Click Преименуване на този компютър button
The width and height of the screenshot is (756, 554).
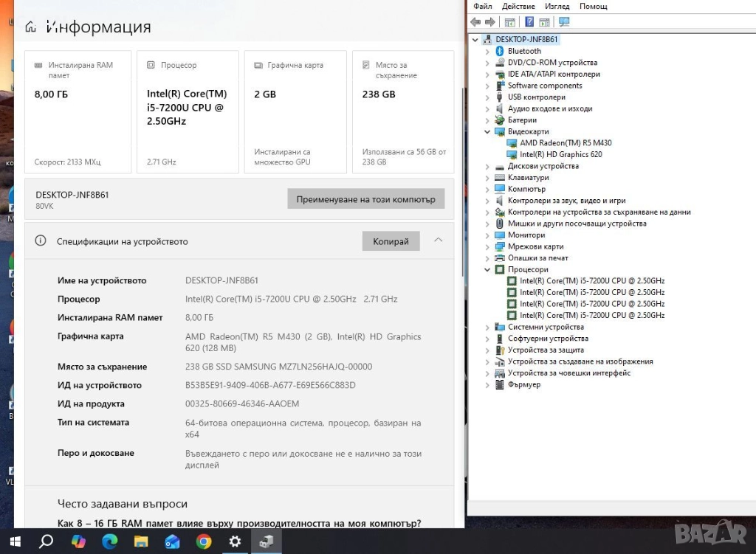point(365,199)
